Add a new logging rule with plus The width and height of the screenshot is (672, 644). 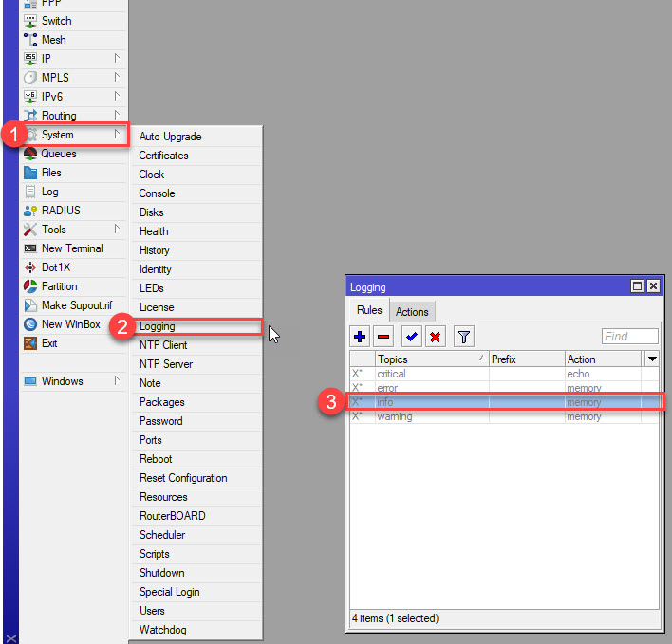coord(360,337)
